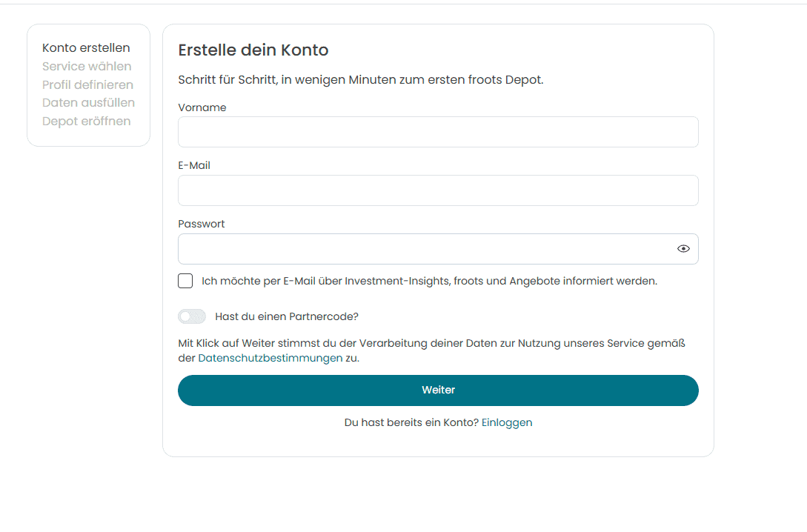Screen dimensions: 807x532
Task: Follow the Einloggen link
Action: [x=507, y=422]
